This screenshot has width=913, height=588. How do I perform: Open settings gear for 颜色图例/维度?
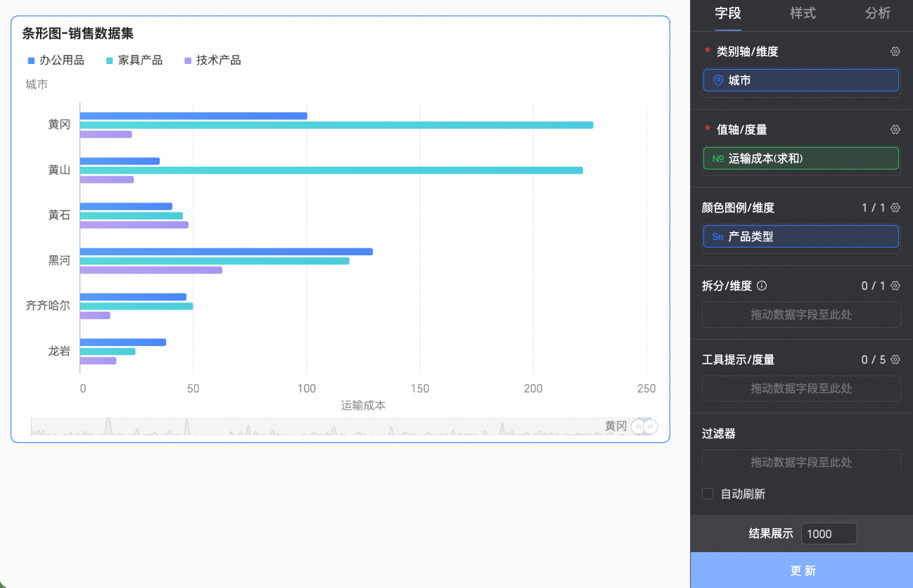pyautogui.click(x=895, y=207)
